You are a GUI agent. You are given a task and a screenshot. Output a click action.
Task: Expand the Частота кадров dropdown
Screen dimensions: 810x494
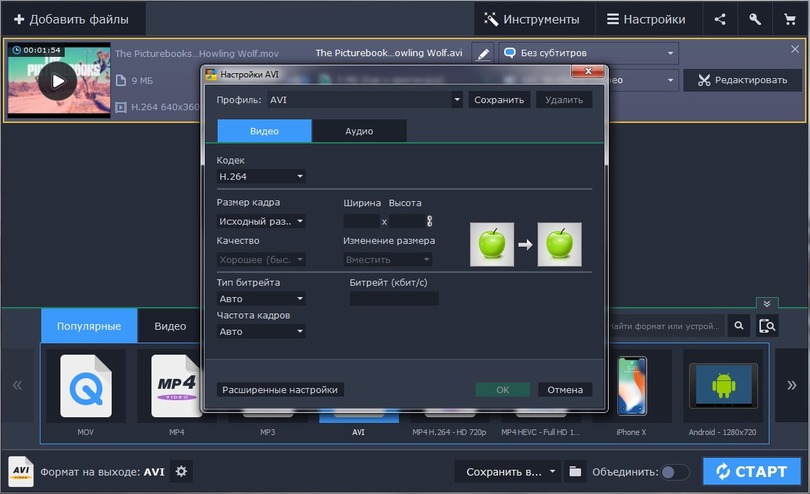coord(261,331)
